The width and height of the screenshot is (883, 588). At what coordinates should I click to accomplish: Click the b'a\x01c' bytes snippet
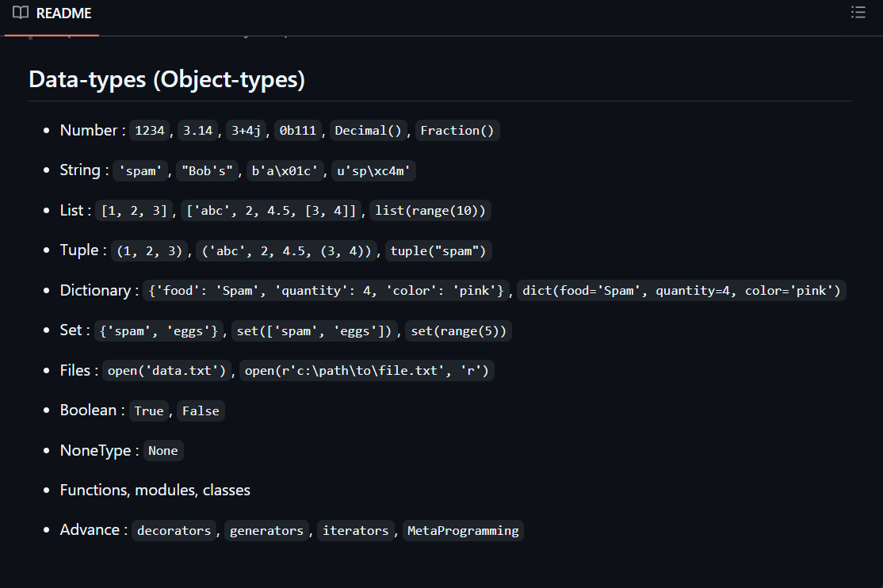click(x=285, y=170)
